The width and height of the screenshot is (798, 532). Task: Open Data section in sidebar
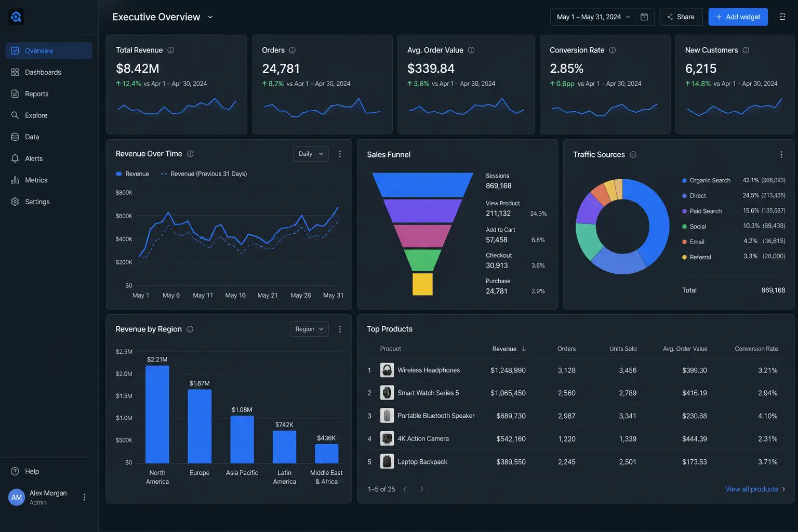(x=49, y=137)
